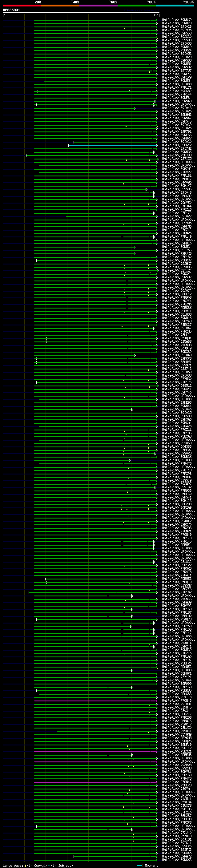The height and width of the screenshot is (868, 197).
Task: Open hit UniRef100_Q9AVE0
Action: coord(177,203)
